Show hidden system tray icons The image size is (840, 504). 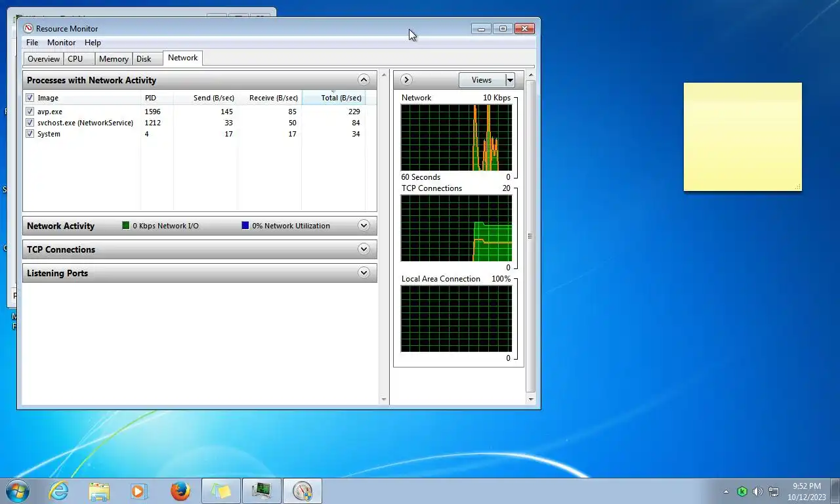coord(726,492)
